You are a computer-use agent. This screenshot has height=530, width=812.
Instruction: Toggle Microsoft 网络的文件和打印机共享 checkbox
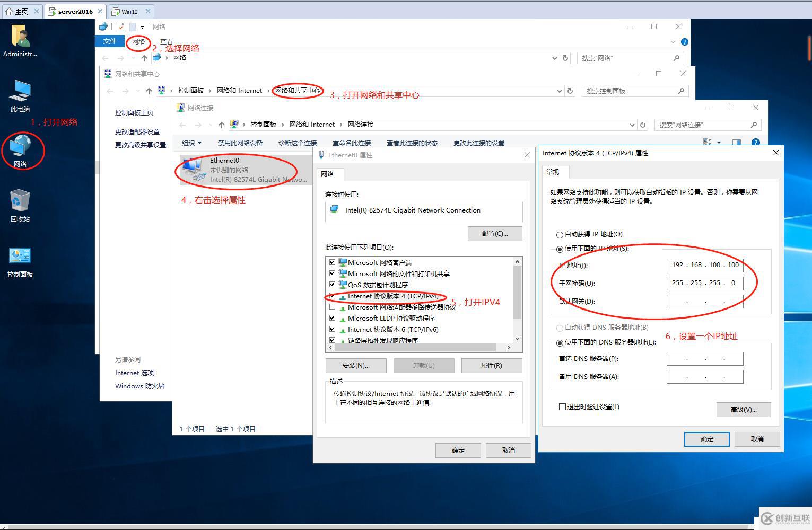(332, 273)
